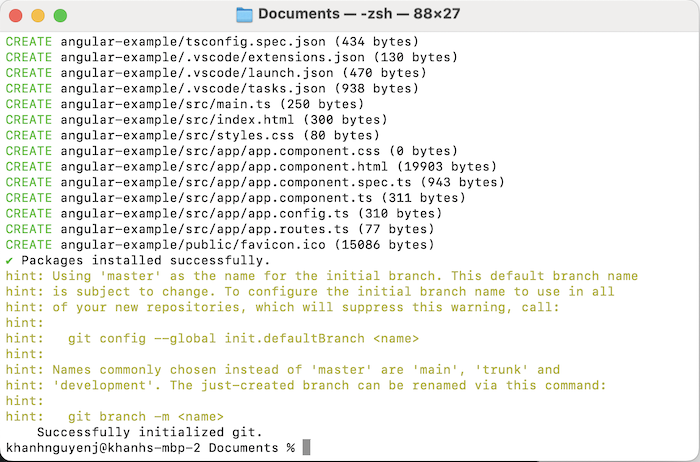
Task: Click the line 'angular-example/tsconfig.spec.json (434 bytes)'
Action: [x=240, y=42]
